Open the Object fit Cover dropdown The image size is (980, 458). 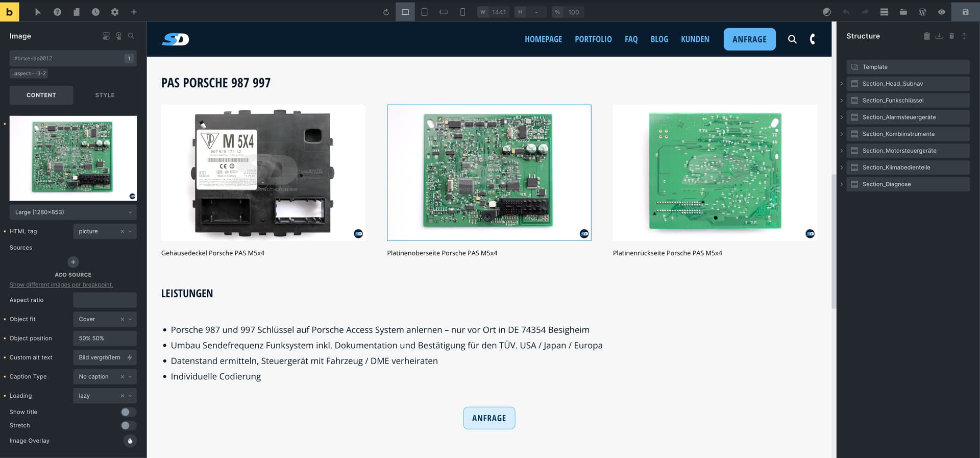[105, 319]
